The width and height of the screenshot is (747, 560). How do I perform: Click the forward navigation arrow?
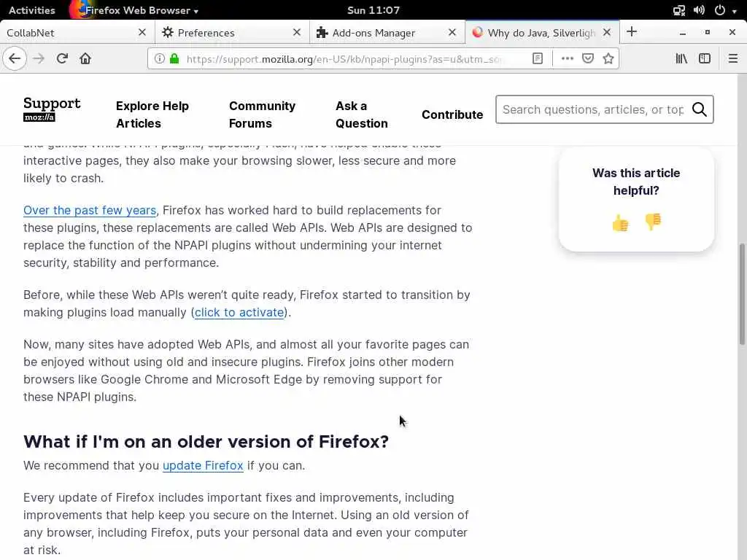(x=39, y=58)
